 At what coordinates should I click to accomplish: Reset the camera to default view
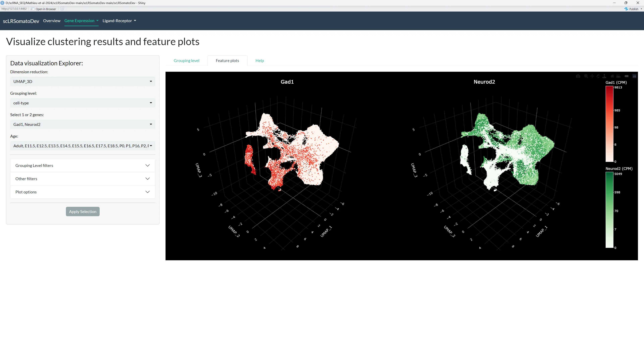click(612, 76)
